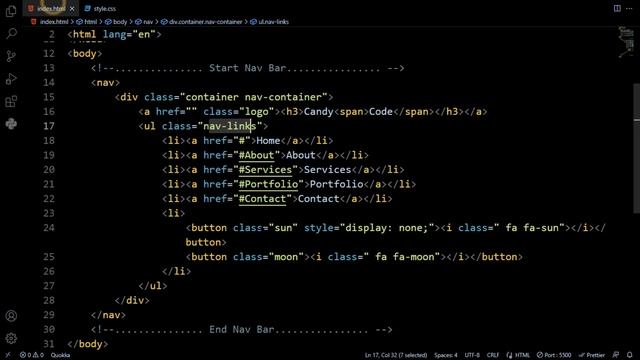Open the Accounts menu icon
The width and height of the screenshot is (640, 360).
point(11,316)
